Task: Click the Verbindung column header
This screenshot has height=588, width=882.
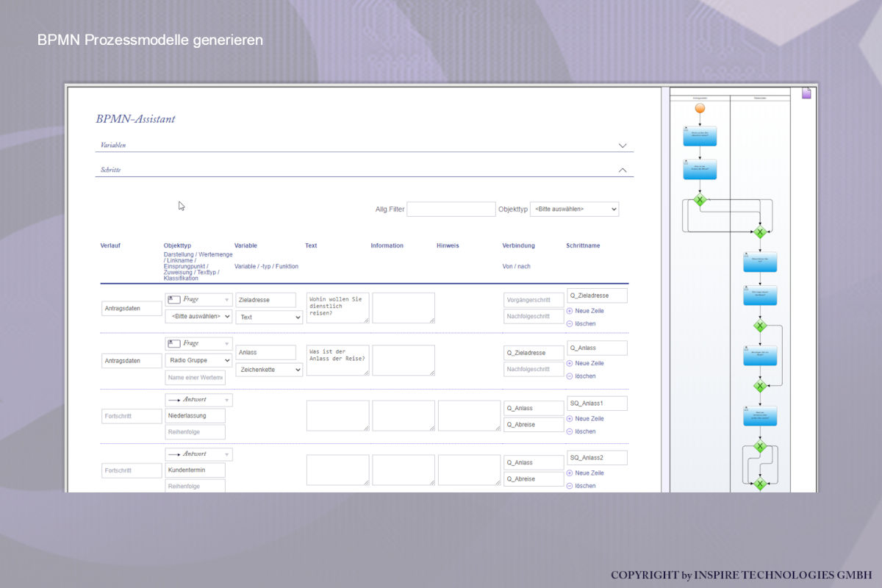Action: [519, 245]
